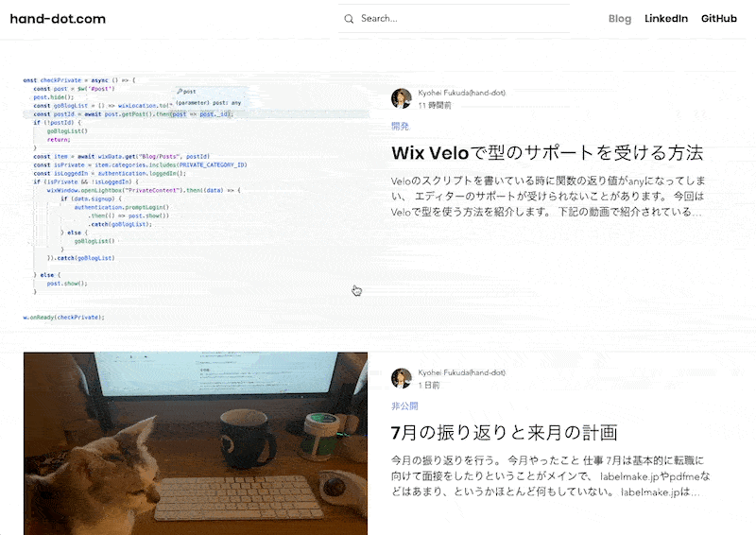Click the '11 時間前' timestamp

click(435, 105)
